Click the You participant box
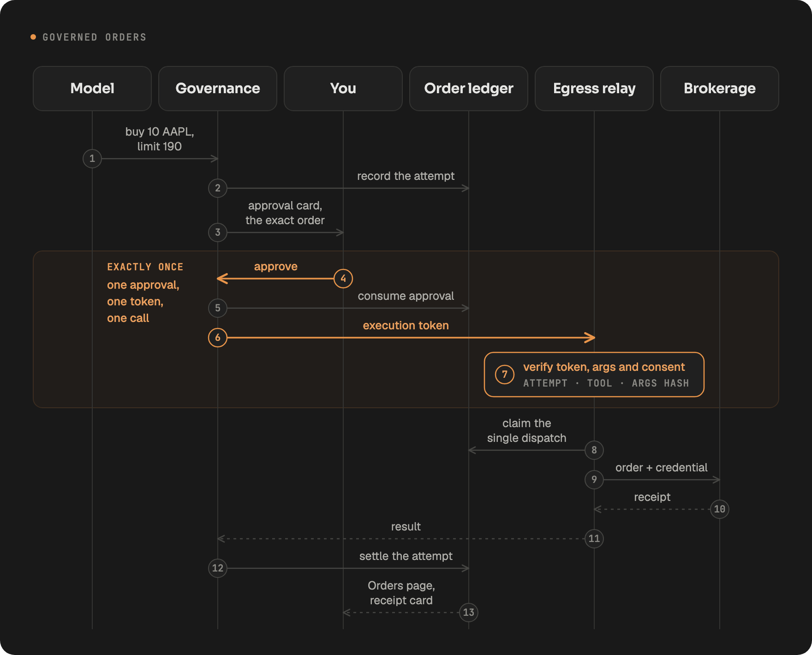812x655 pixels. tap(343, 89)
